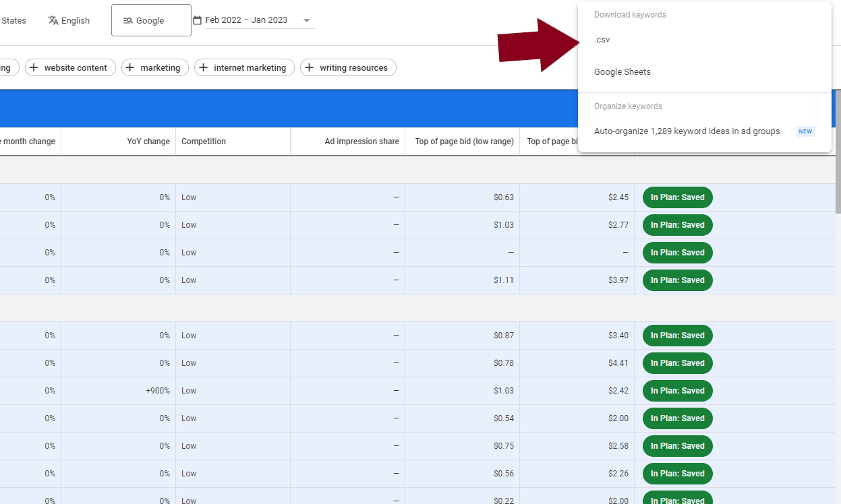Select the .csv download option

[602, 39]
